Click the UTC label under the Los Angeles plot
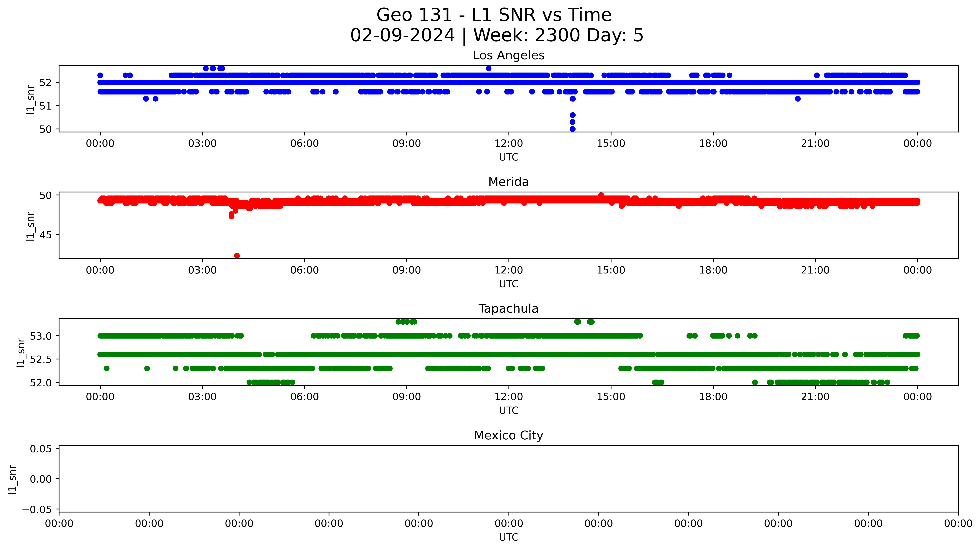Image resolution: width=980 pixels, height=550 pixels. point(509,157)
